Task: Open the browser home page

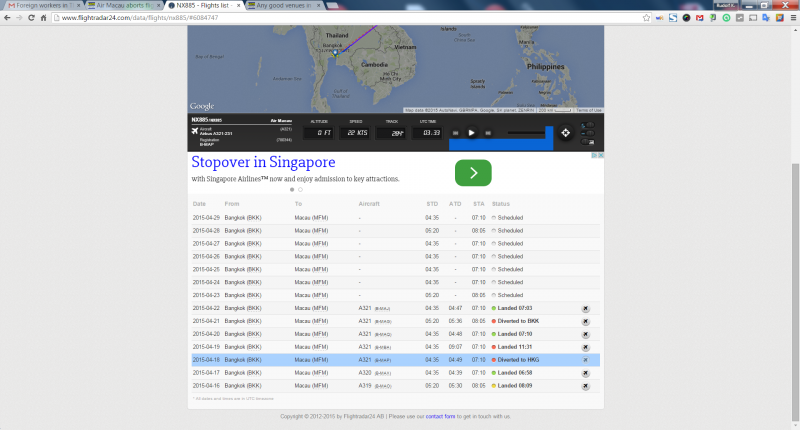Action: click(43, 18)
